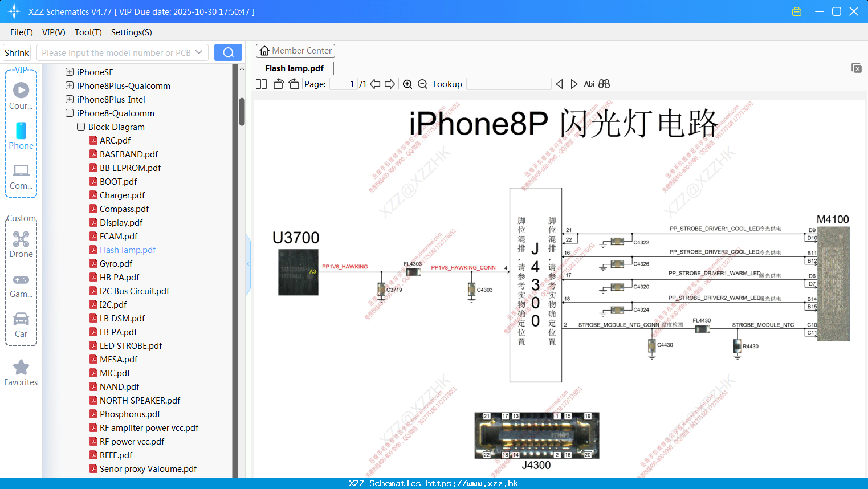Viewport: 868px width, 489px height.
Task: Click the Lookup text field
Action: 509,84
